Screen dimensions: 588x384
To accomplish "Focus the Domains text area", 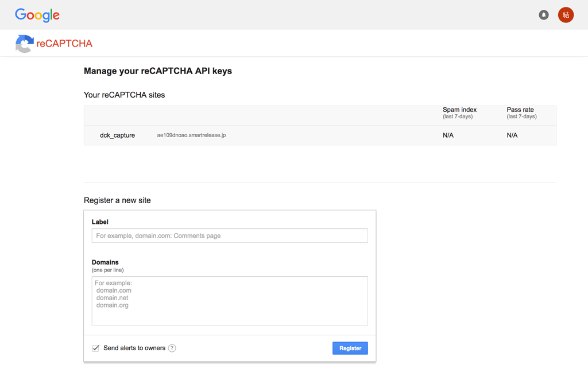I will pos(230,301).
